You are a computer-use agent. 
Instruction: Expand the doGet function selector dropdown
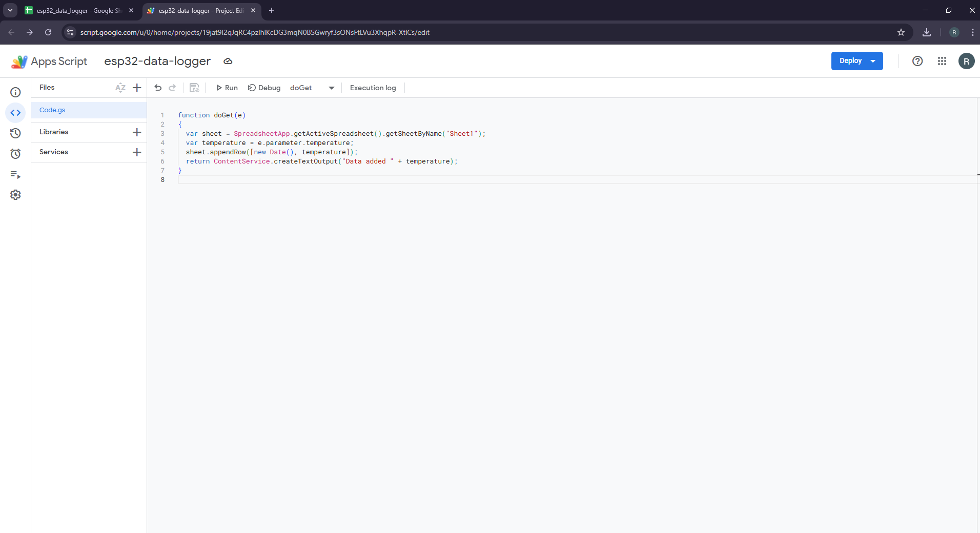click(x=331, y=88)
